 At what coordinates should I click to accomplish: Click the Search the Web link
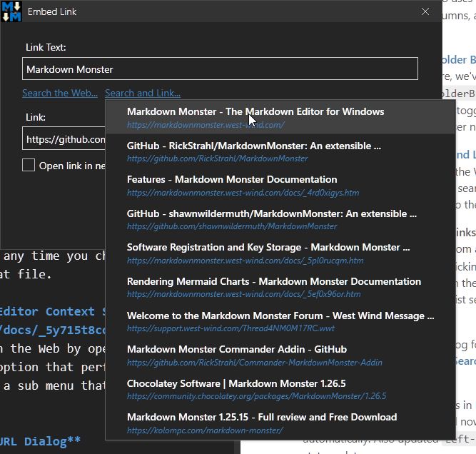click(x=60, y=93)
